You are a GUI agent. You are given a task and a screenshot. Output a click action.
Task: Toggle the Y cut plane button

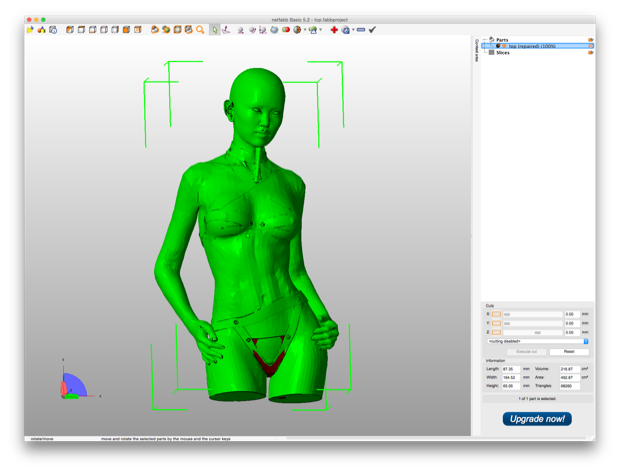pos(496,323)
